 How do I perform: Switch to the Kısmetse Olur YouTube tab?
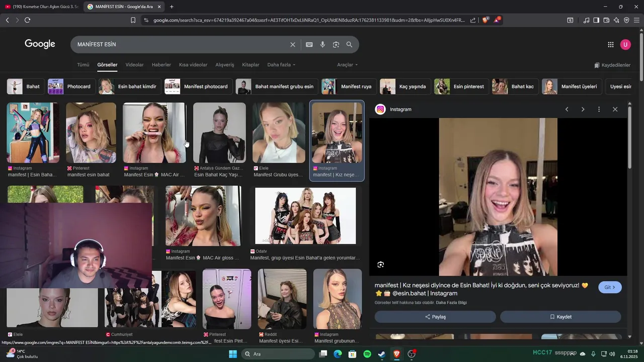(41, 7)
